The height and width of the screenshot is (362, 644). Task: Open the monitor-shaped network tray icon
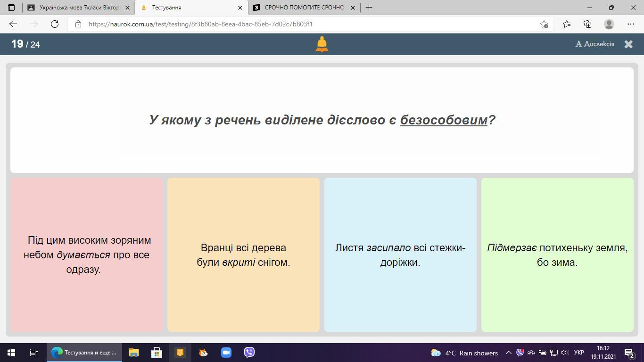(554, 353)
